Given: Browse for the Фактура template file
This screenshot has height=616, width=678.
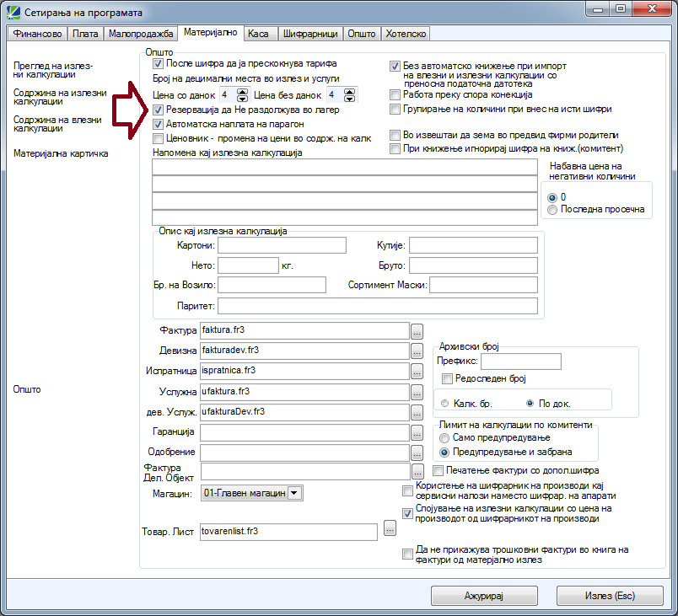Looking at the screenshot, I should pos(417,332).
